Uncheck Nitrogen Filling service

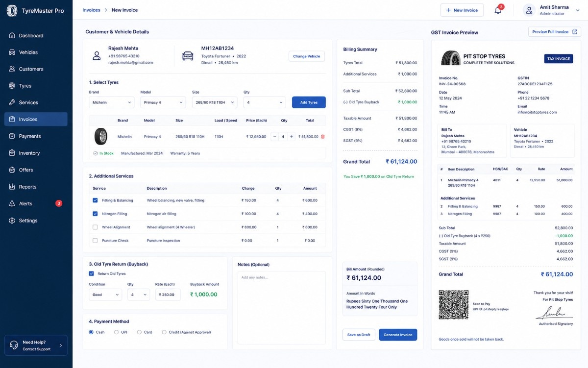point(95,214)
